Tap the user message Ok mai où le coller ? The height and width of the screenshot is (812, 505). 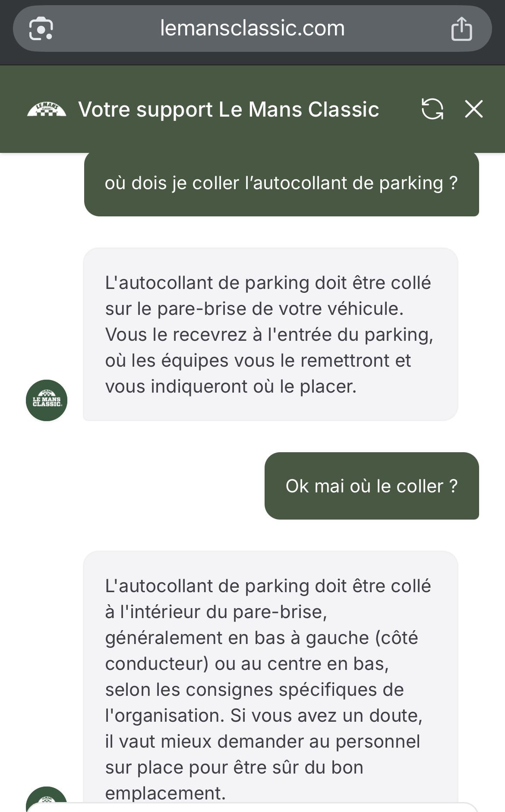pyautogui.click(x=372, y=486)
